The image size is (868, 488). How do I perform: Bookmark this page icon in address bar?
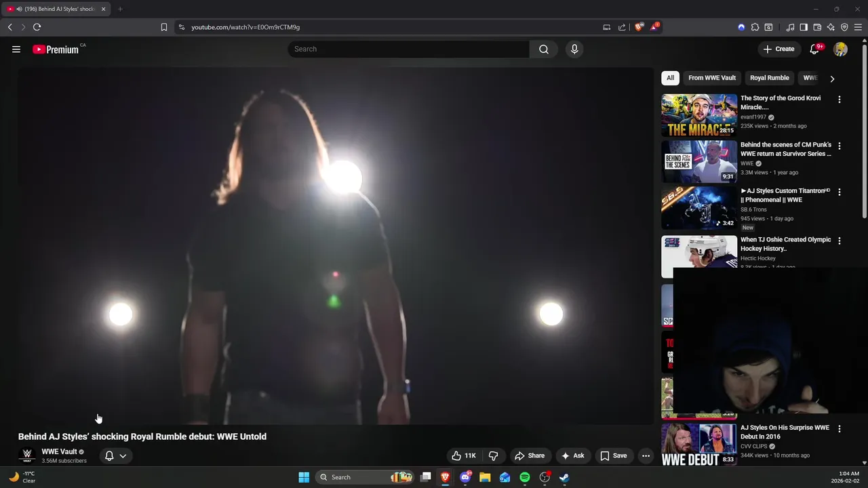[164, 27]
